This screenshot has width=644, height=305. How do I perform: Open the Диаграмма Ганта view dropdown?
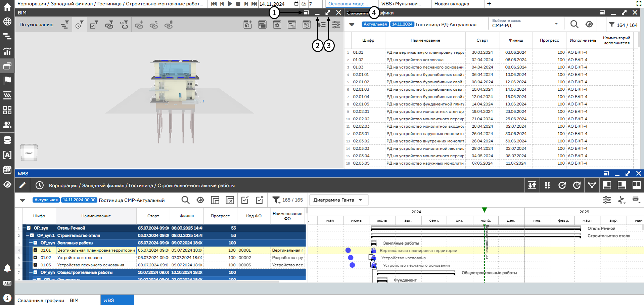coord(338,200)
